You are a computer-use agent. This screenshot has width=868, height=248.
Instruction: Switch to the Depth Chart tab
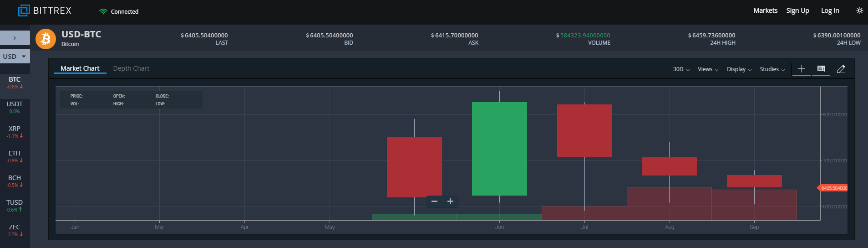[x=131, y=68]
